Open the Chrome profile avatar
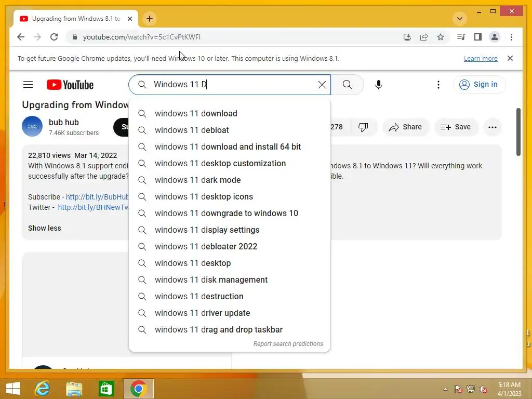This screenshot has height=399, width=532. (495, 37)
